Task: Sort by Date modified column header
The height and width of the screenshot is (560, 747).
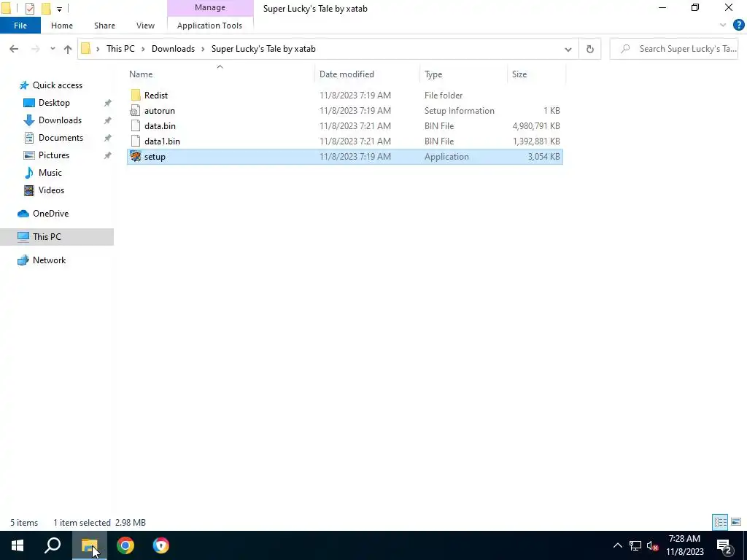Action: point(347,74)
